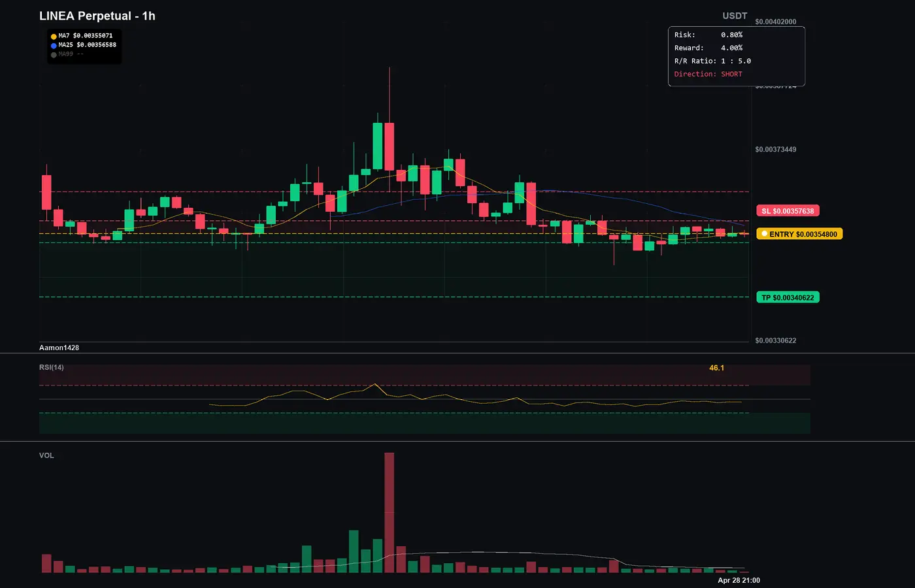The width and height of the screenshot is (915, 588).
Task: Click the USDT currency label
Action: (735, 16)
